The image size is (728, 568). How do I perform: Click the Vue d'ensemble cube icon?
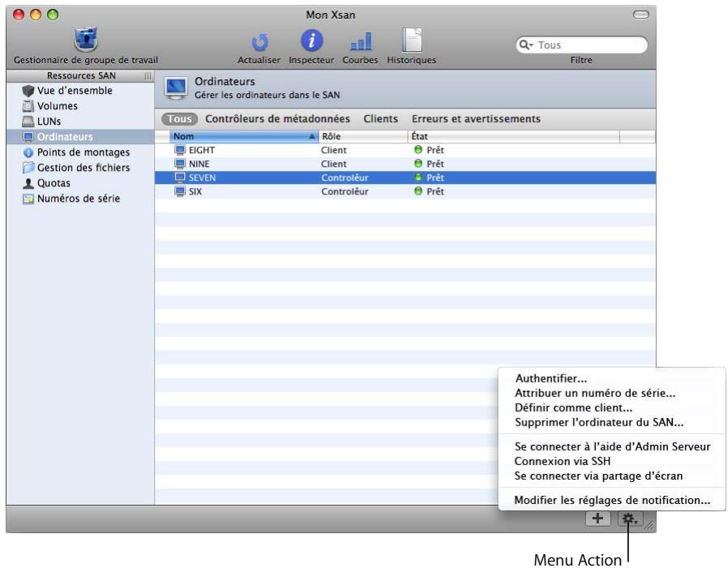click(x=28, y=91)
